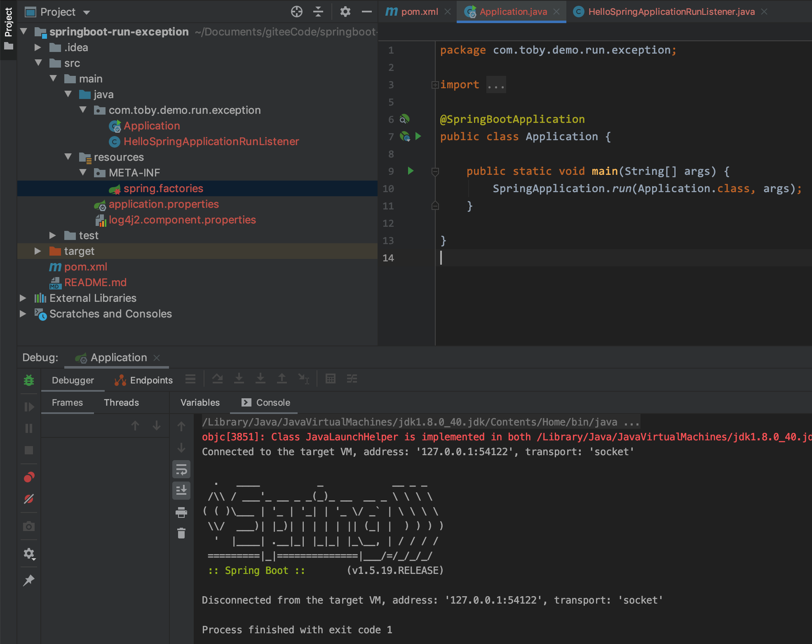Click the run gutter arrow on line 7
The width and height of the screenshot is (812, 644).
418,136
